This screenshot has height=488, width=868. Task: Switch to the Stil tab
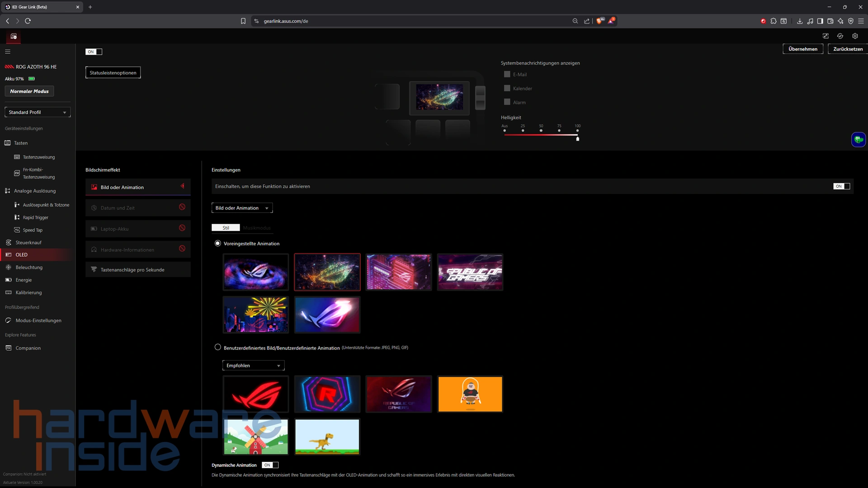(x=226, y=228)
